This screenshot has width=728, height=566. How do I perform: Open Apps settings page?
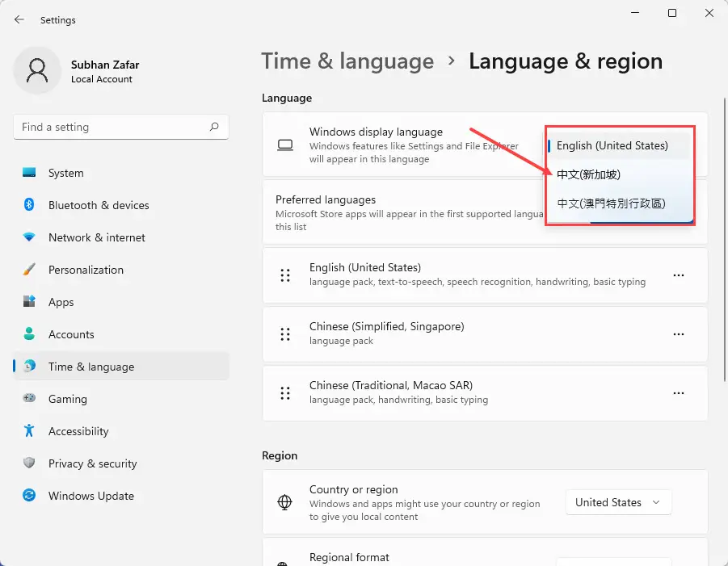[x=121, y=302]
